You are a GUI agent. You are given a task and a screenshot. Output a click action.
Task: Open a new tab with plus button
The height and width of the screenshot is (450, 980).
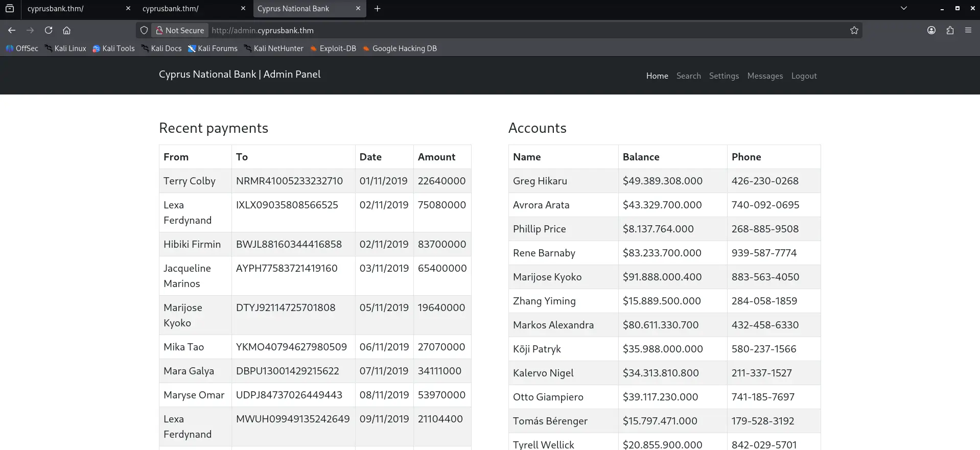[x=377, y=8]
